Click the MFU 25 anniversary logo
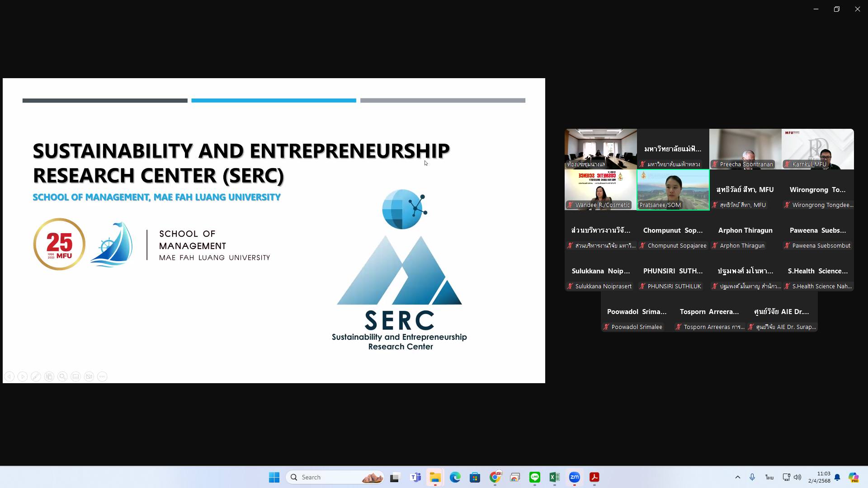868x488 pixels. [x=59, y=244]
